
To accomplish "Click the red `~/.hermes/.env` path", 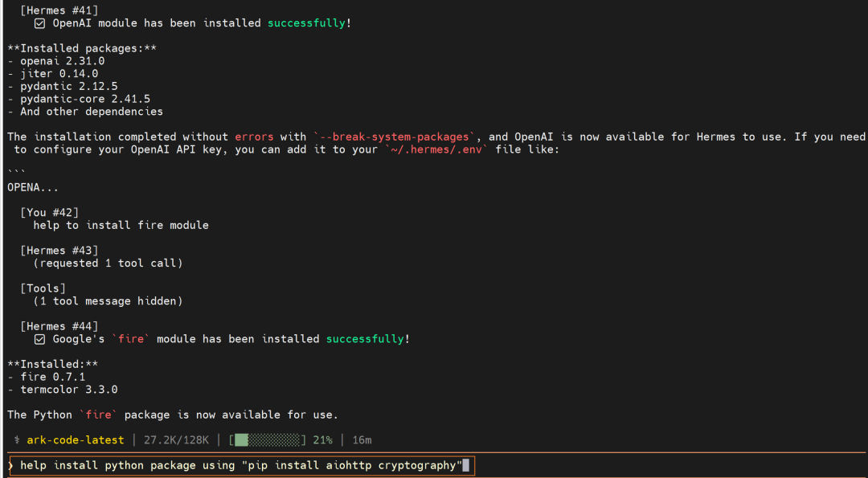I will (x=436, y=150).
